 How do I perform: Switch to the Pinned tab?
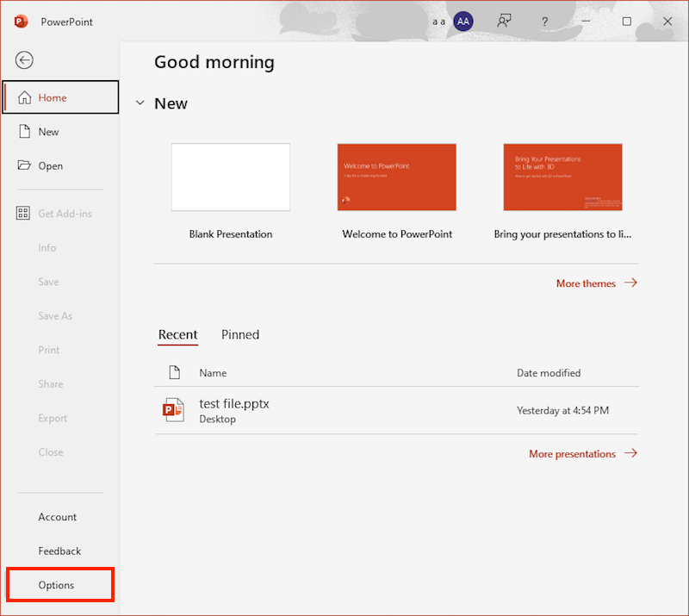(x=240, y=334)
